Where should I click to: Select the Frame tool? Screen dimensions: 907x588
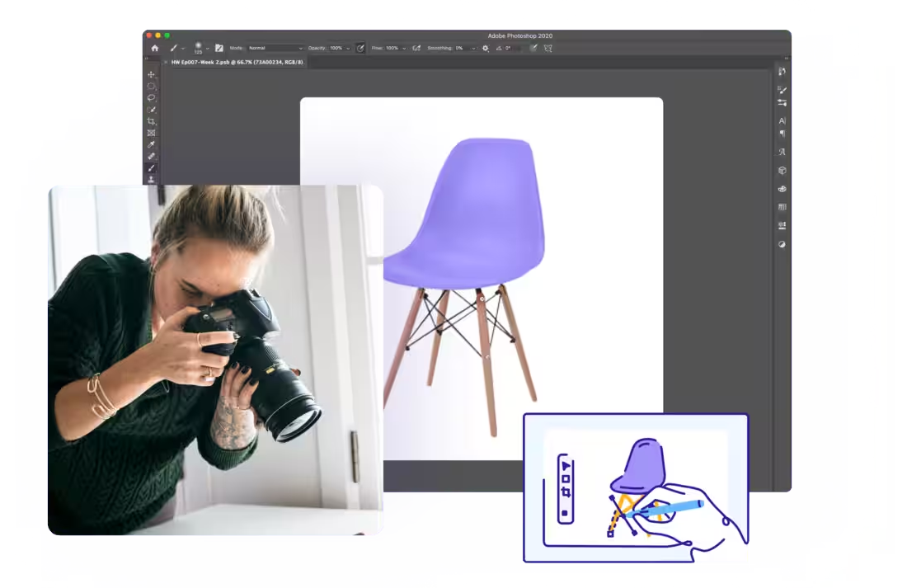click(151, 133)
